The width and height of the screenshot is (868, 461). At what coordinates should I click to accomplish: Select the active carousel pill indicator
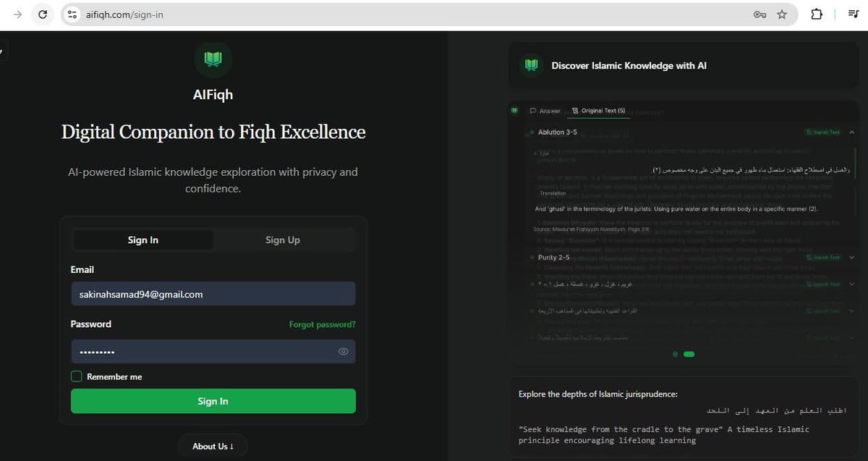[689, 355]
